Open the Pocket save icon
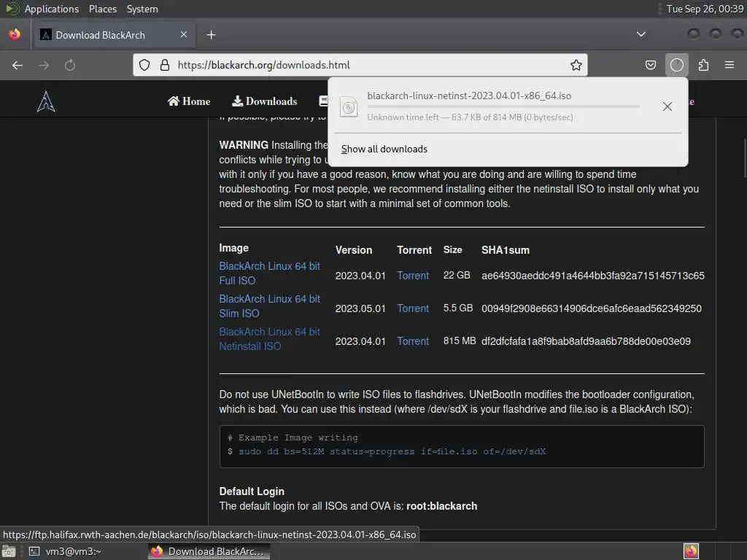The image size is (747, 560). click(651, 65)
